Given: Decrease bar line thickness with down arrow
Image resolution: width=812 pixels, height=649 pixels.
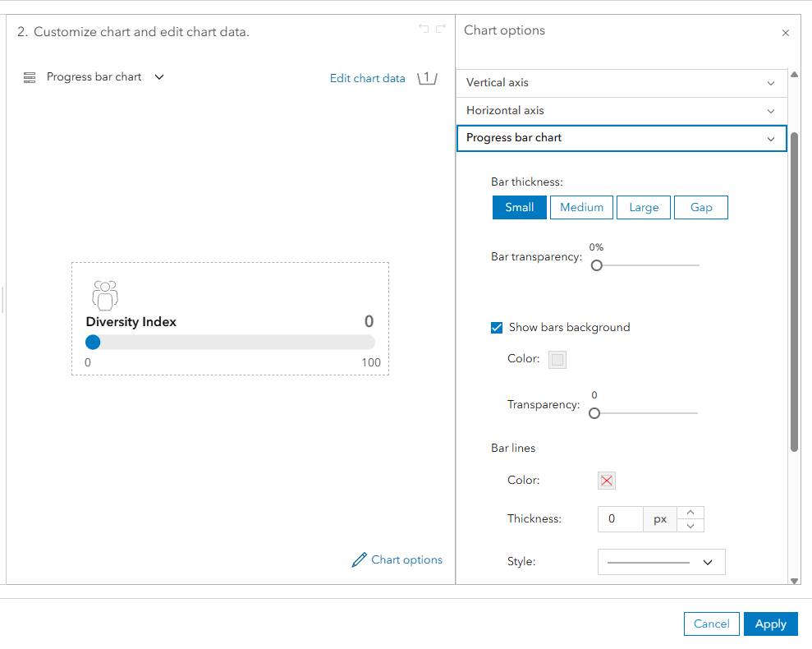Looking at the screenshot, I should pyautogui.click(x=690, y=526).
